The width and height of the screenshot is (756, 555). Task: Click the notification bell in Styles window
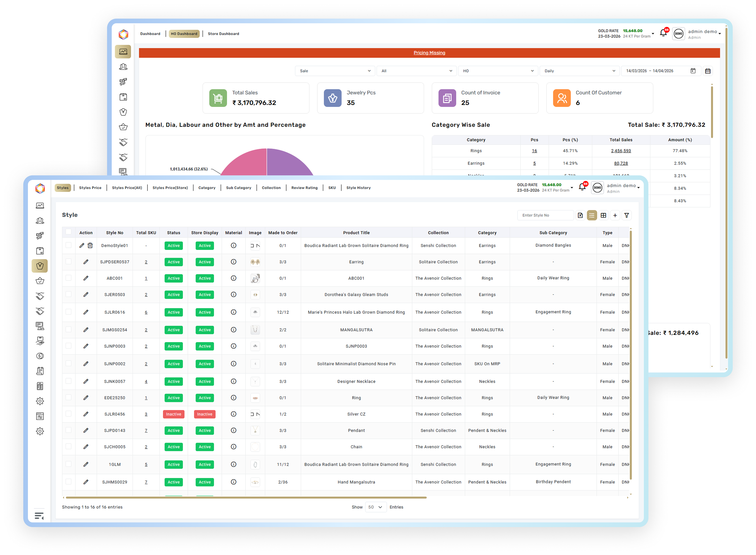pos(582,187)
